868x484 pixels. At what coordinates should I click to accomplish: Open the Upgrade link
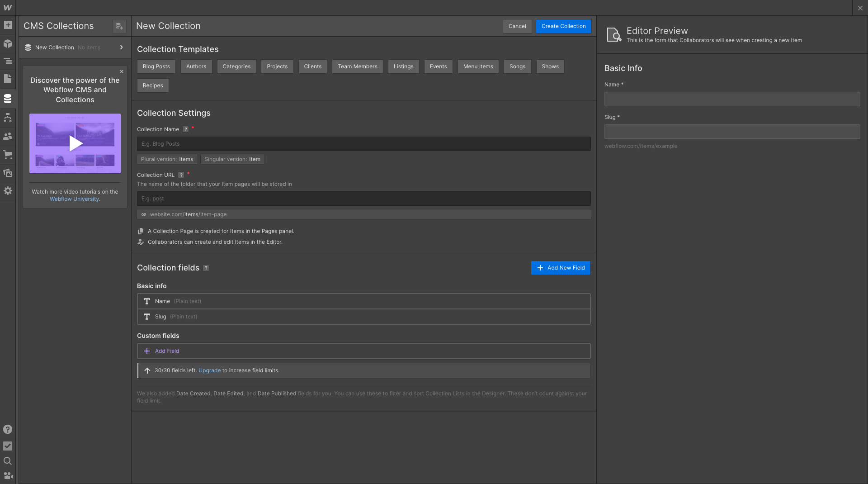[x=209, y=370]
